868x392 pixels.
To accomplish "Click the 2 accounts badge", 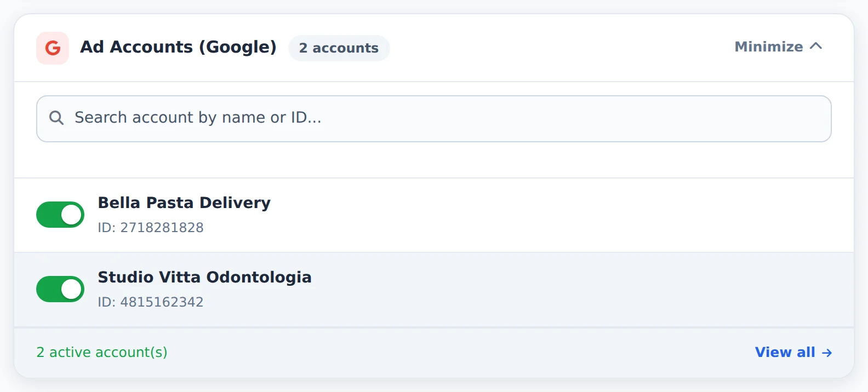I will [339, 48].
